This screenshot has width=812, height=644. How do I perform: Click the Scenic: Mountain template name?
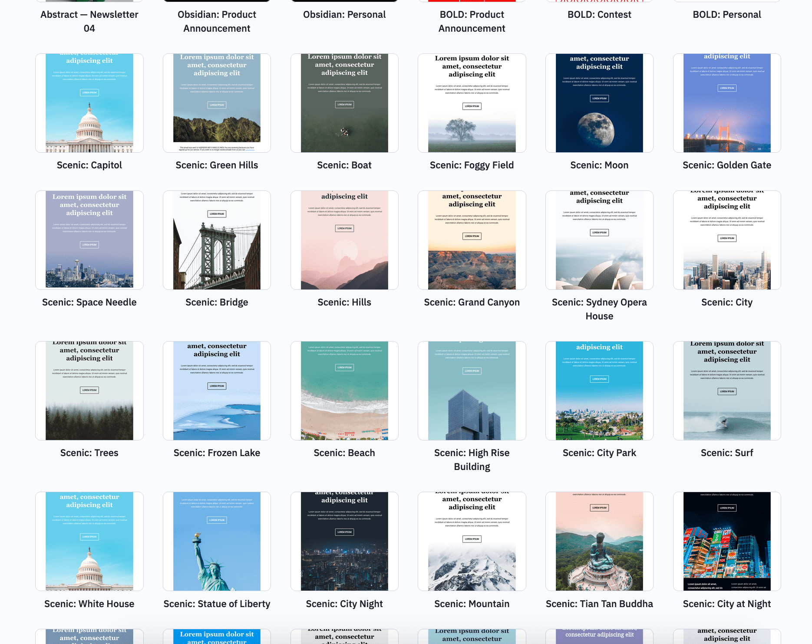472,604
